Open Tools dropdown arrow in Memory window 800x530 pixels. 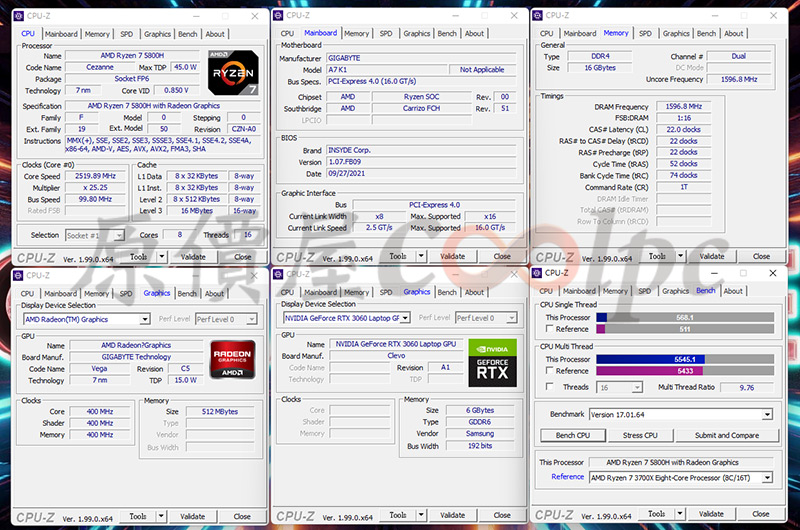(x=680, y=256)
